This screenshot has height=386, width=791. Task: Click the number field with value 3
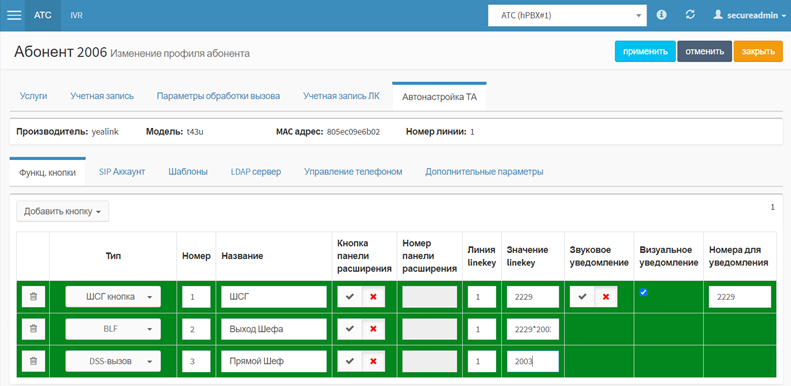(x=196, y=361)
